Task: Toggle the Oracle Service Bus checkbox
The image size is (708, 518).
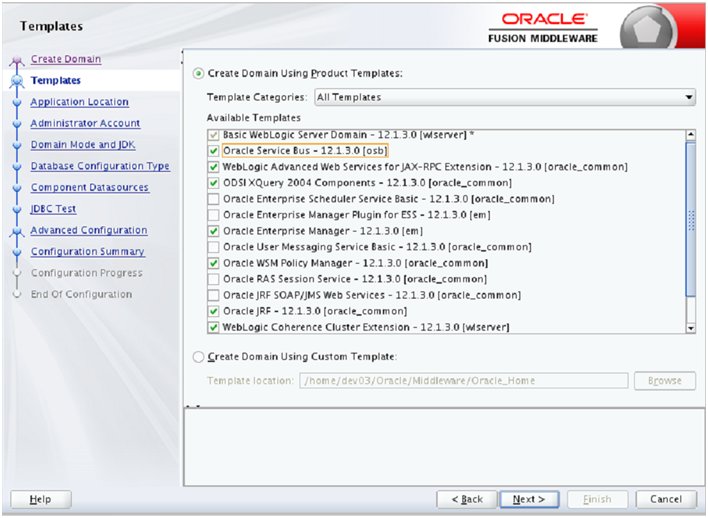Action: 213,151
